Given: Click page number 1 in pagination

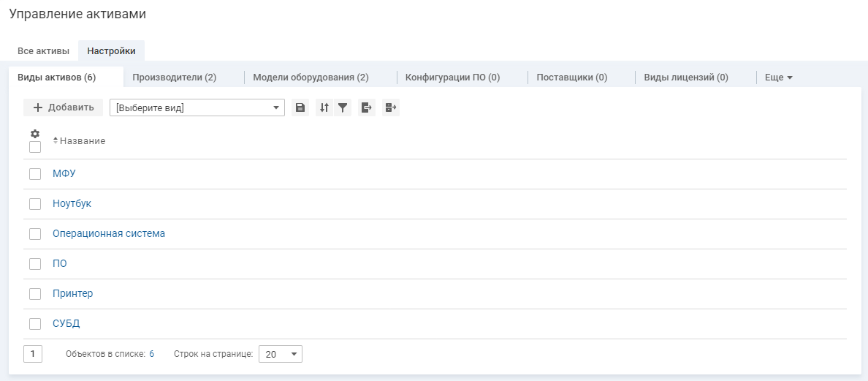Looking at the screenshot, I should point(33,354).
